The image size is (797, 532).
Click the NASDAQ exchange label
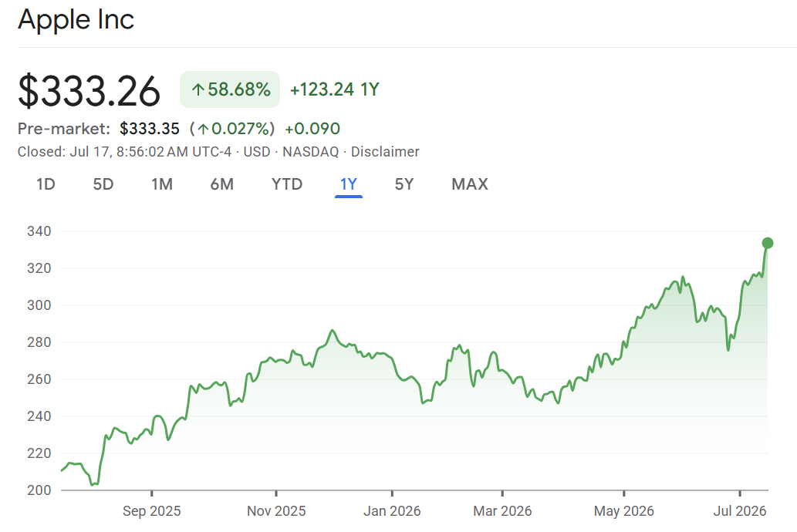click(x=311, y=152)
